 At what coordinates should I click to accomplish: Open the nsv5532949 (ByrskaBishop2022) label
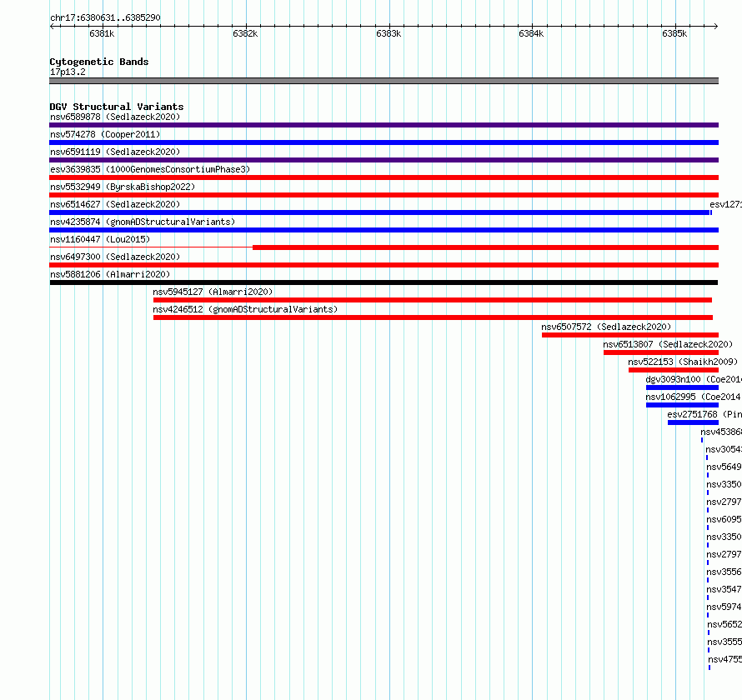[x=123, y=187]
